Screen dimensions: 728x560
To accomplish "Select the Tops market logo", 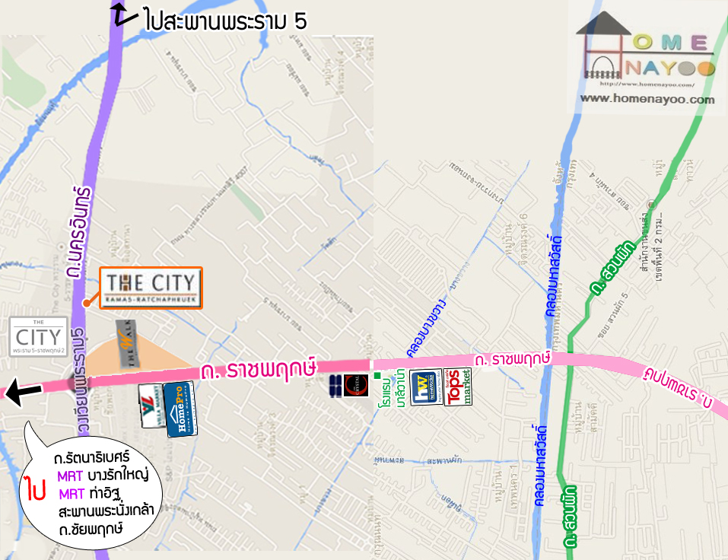I will click(x=458, y=387).
